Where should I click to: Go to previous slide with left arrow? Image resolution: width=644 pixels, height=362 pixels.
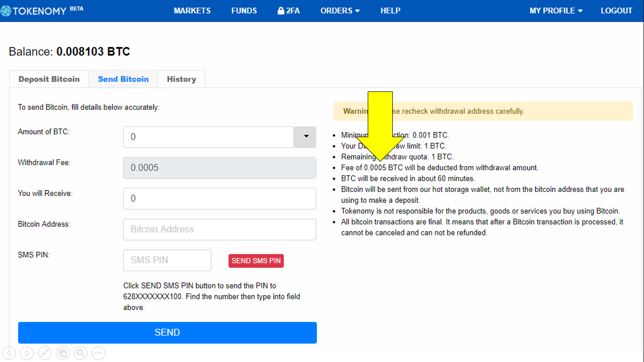[x=9, y=353]
